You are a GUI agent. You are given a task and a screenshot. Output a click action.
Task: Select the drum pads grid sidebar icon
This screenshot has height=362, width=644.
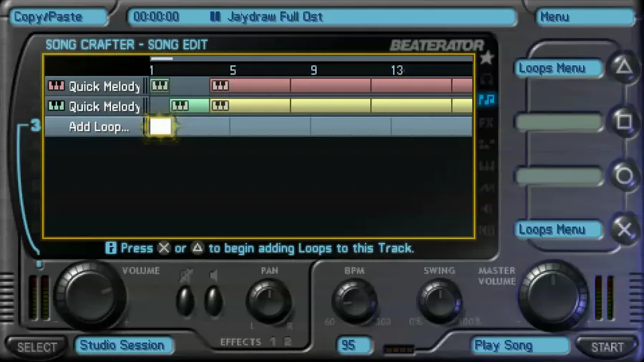click(487, 144)
